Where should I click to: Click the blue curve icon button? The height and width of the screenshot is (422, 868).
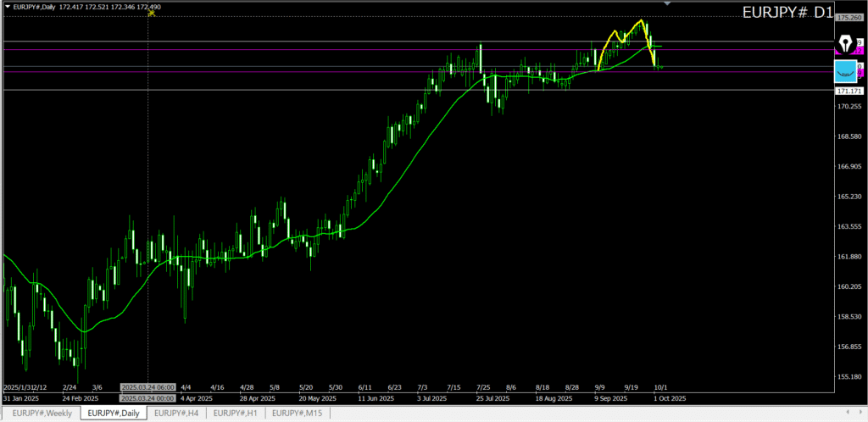(x=845, y=71)
